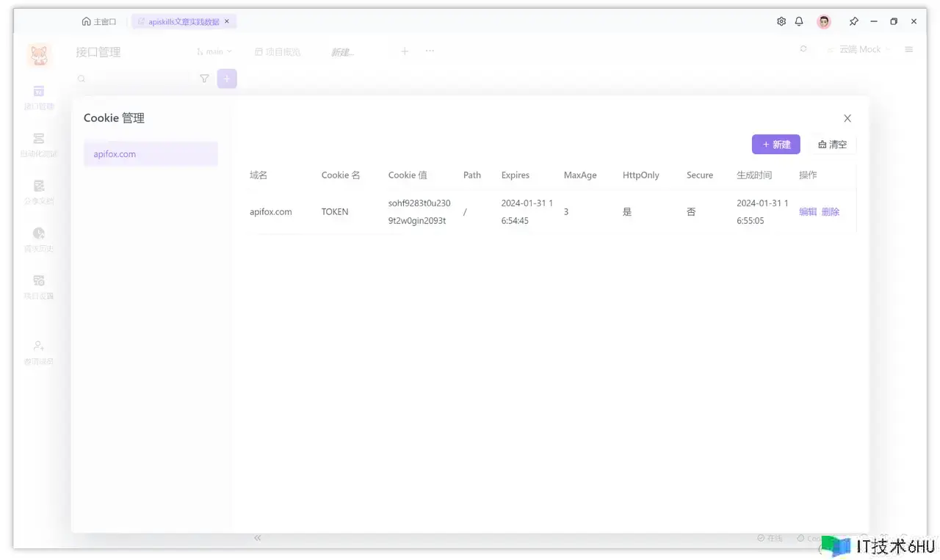
Task: Close the apiskills project tab
Action: click(227, 21)
